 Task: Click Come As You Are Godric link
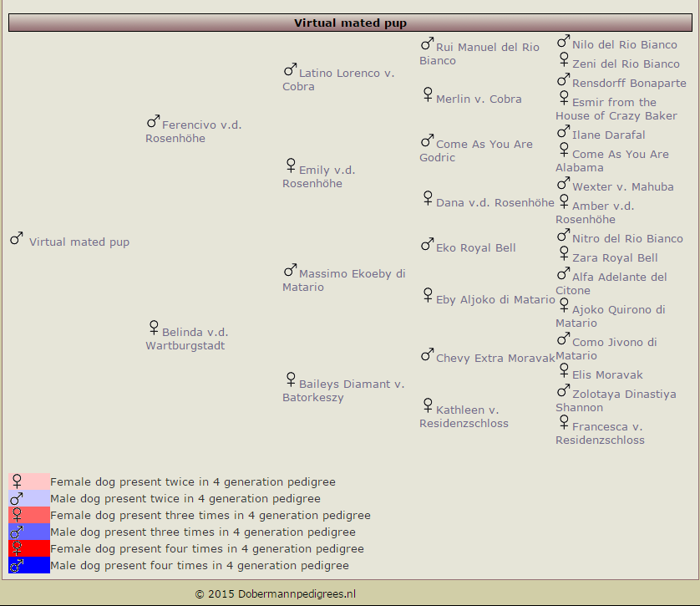click(x=476, y=150)
